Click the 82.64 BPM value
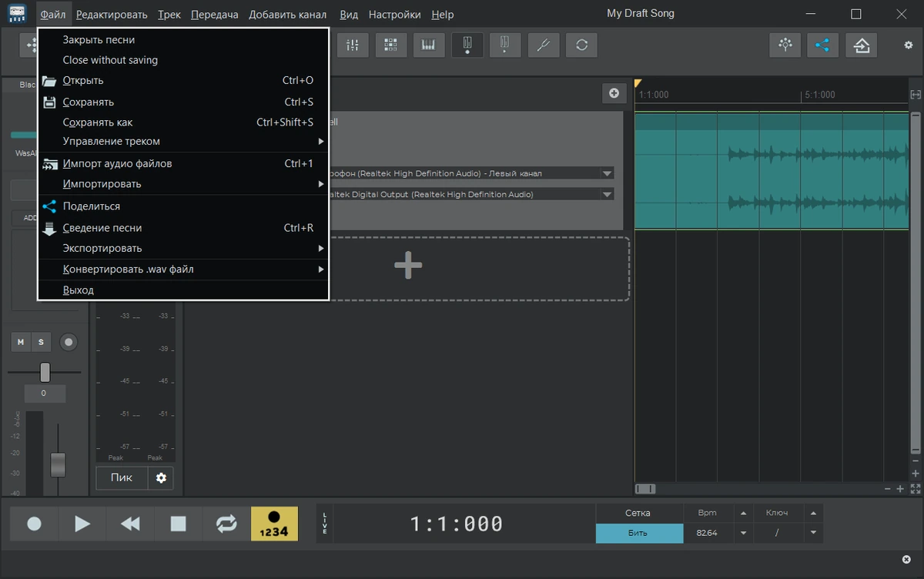 coord(706,533)
